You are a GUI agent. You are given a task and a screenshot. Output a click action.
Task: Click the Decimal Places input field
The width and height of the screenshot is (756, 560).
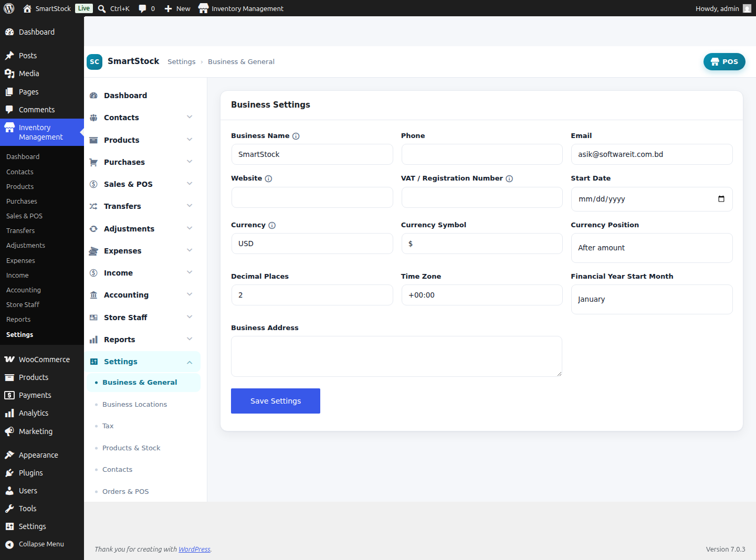(312, 295)
